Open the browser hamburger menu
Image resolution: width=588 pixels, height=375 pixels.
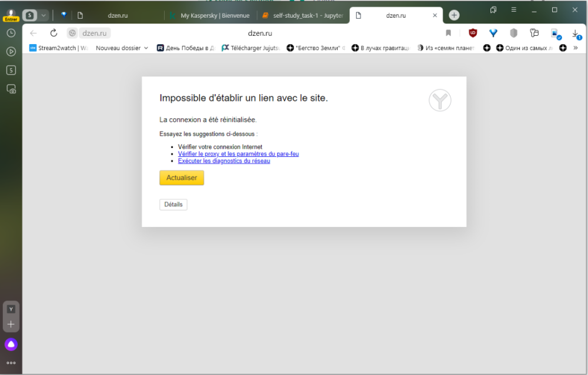click(x=514, y=10)
